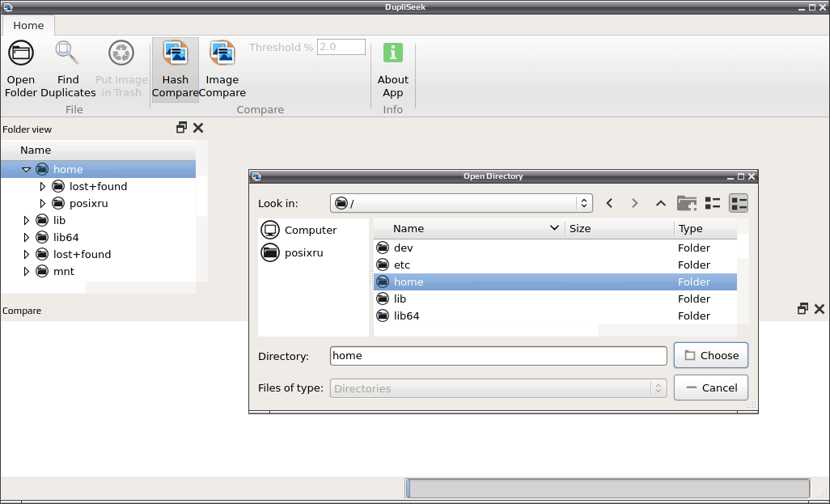Start Find Duplicates from the ribbon

point(68,69)
